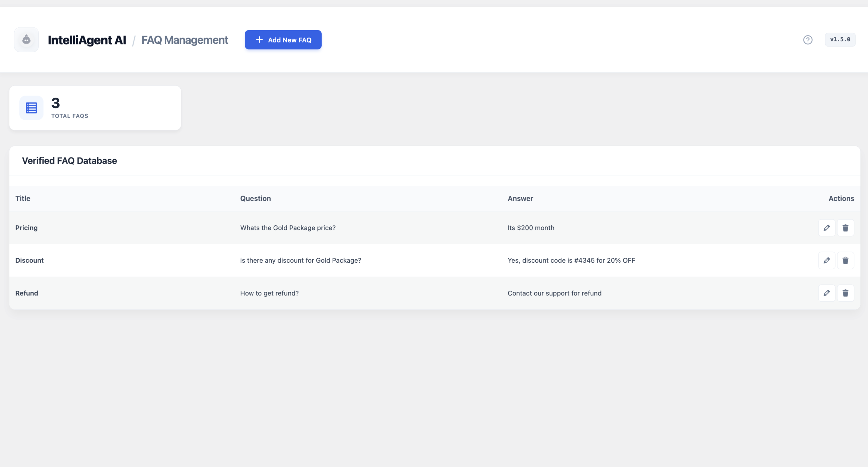Click the v1.5.0 version badge
Image resolution: width=868 pixels, height=467 pixels.
840,40
